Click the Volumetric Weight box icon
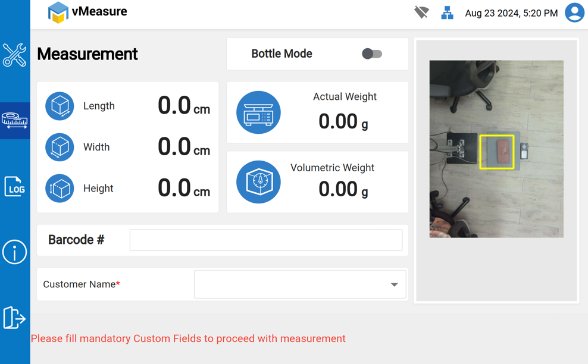This screenshot has width=588, height=364. point(258,182)
